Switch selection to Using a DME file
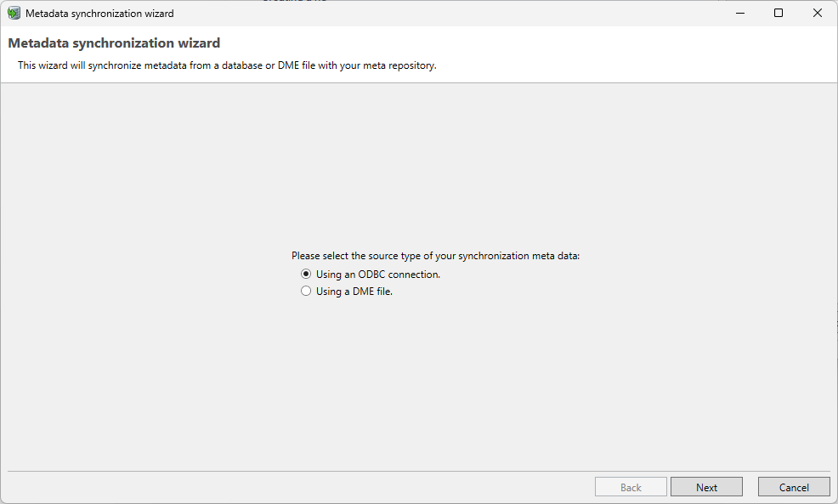This screenshot has height=504, width=838. [306, 291]
